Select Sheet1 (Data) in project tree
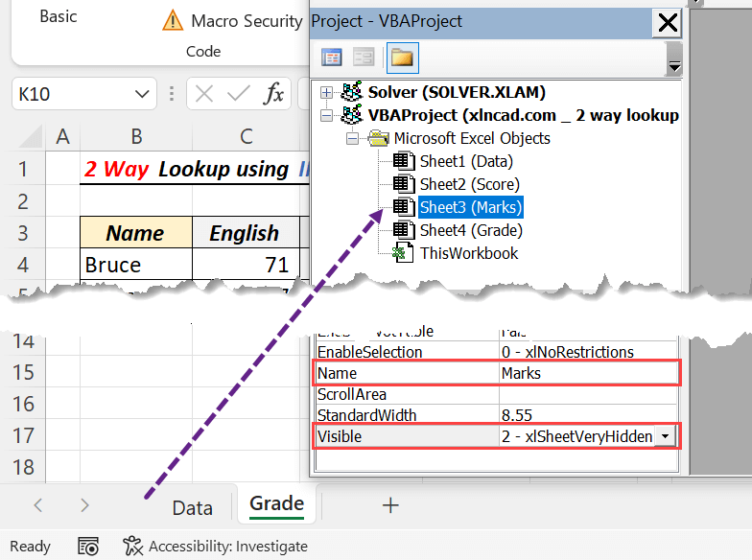752x560 pixels. coord(466,161)
